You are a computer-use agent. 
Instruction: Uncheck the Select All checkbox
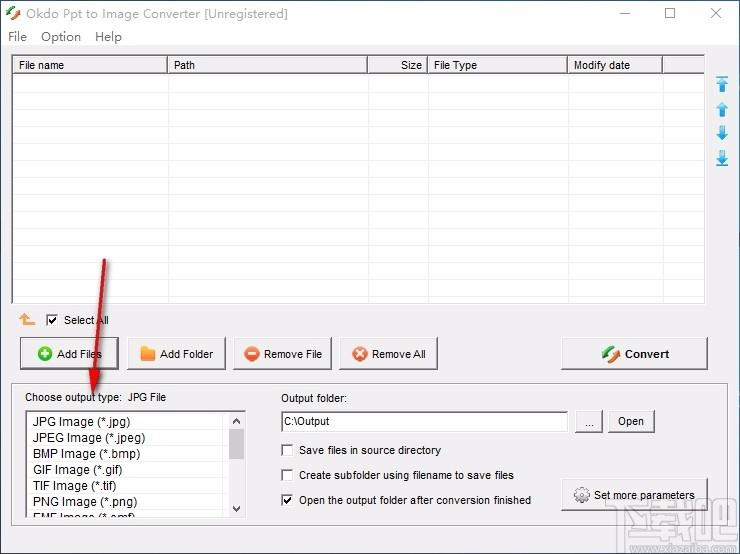[52, 320]
